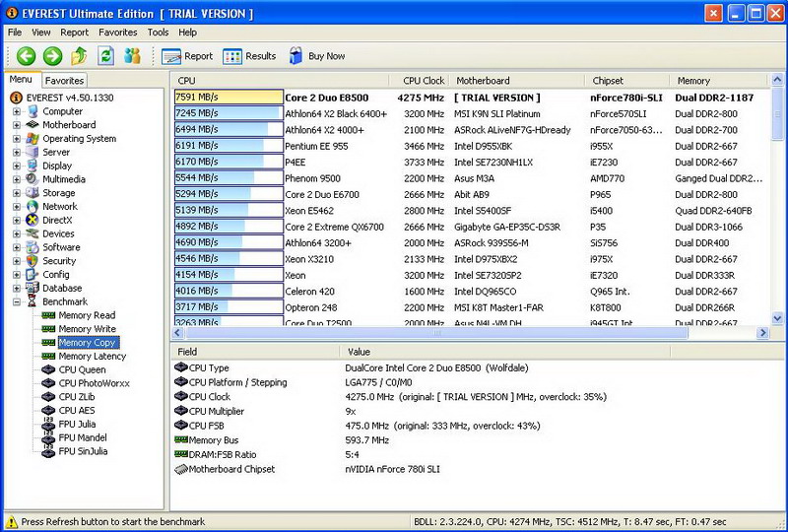Click the green Forward arrow icon
Screen dimensions: 788x532
tap(52, 56)
